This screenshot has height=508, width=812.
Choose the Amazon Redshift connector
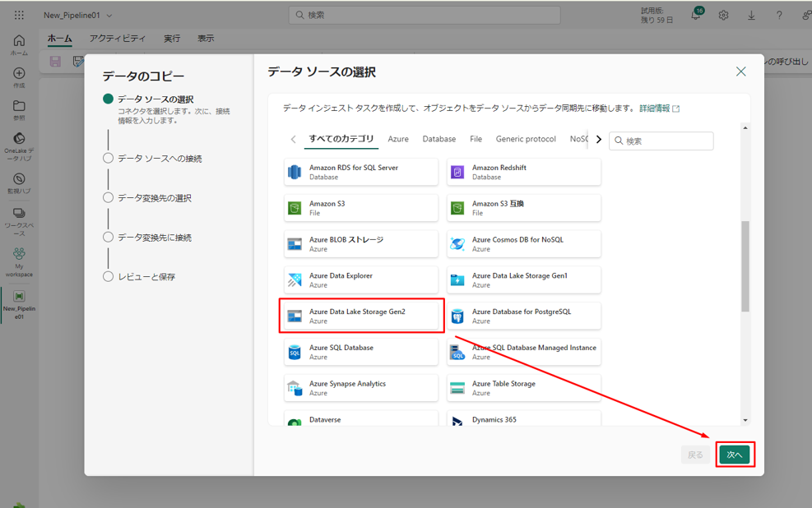pyautogui.click(x=524, y=172)
